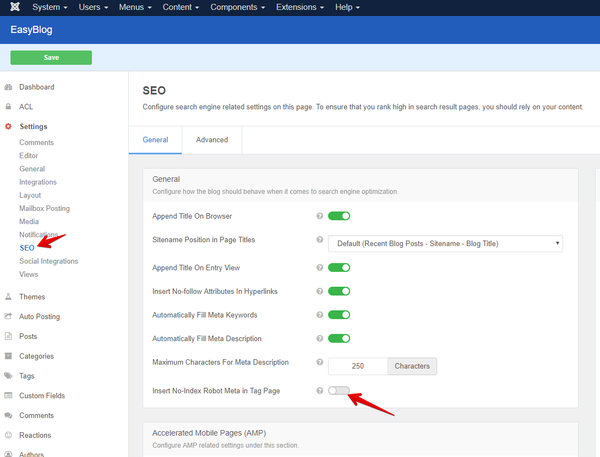
Task: Open Integrations settings
Action: click(38, 182)
